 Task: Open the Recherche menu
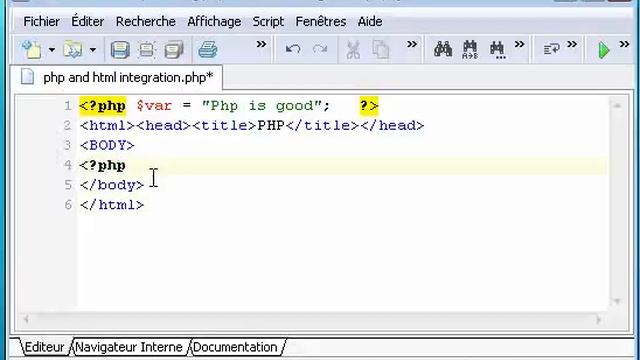(146, 22)
